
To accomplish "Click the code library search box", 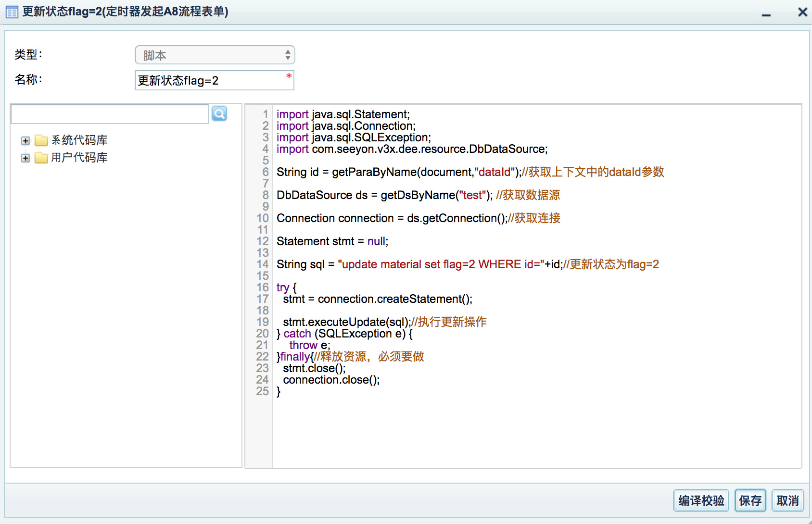I will tap(110, 114).
